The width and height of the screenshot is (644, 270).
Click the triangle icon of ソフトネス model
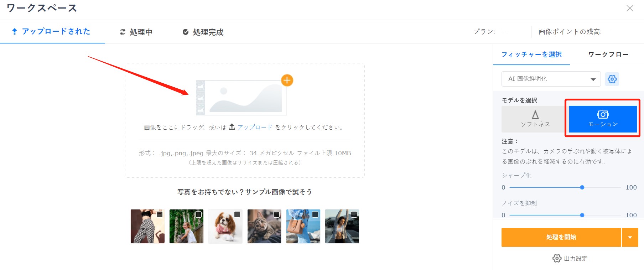(x=535, y=115)
